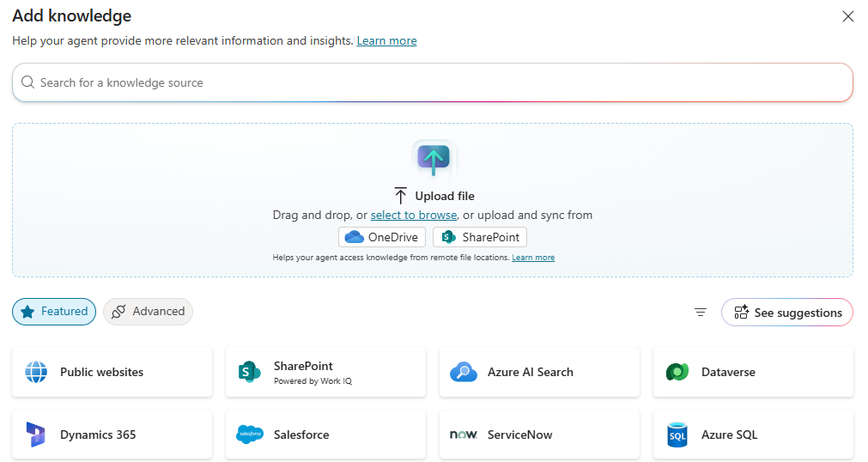Click the sparkle icon in See suggestions
868x462 pixels.
[x=741, y=313]
